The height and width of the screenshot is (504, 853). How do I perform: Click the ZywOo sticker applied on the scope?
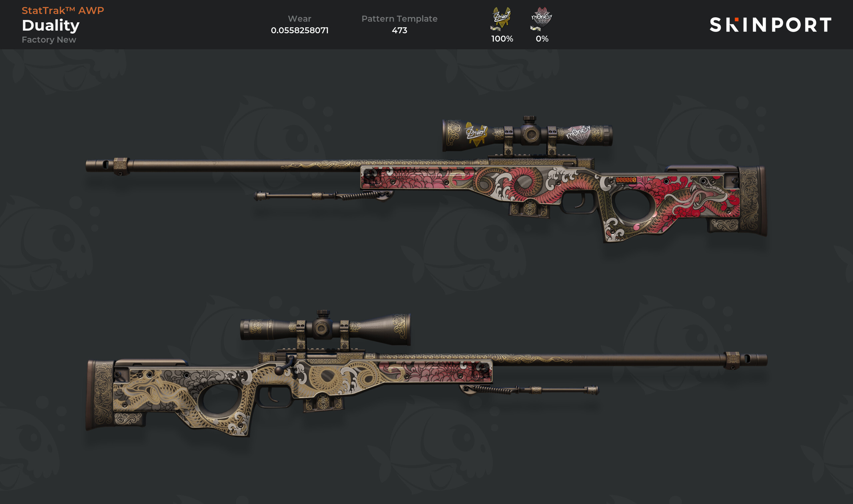tap(476, 133)
